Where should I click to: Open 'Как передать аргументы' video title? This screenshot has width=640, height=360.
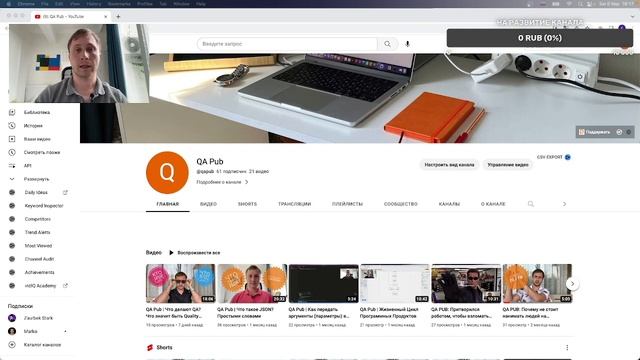coord(319,313)
